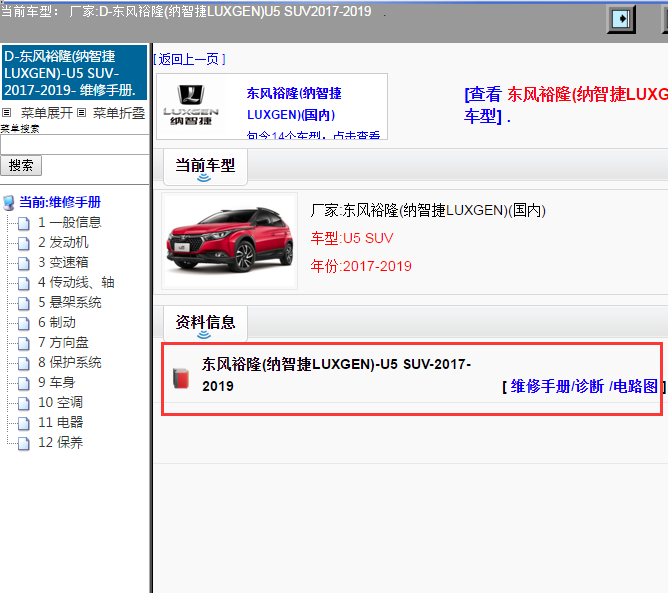This screenshot has height=593, width=668.
Task: Click page icon beside 12 保养
Action: click(x=24, y=443)
